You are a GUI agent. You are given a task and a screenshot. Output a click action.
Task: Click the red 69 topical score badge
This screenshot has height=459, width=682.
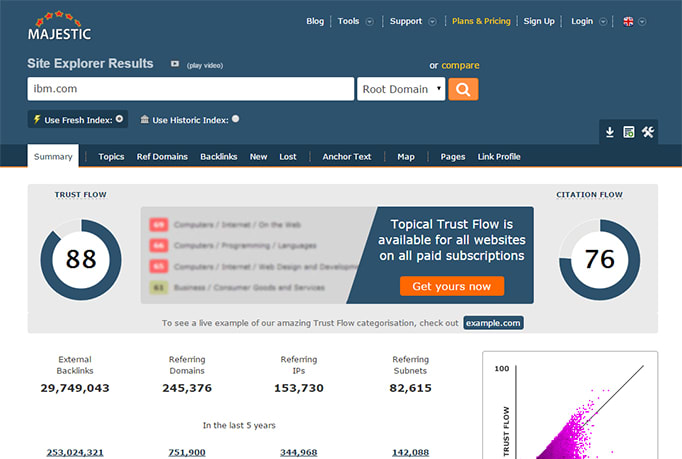click(x=159, y=224)
